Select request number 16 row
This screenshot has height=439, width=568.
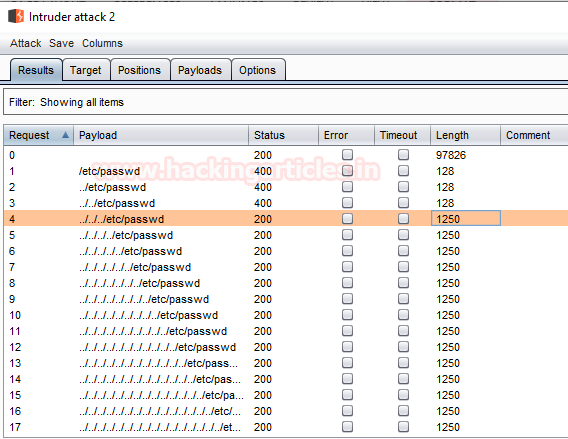click(x=15, y=411)
